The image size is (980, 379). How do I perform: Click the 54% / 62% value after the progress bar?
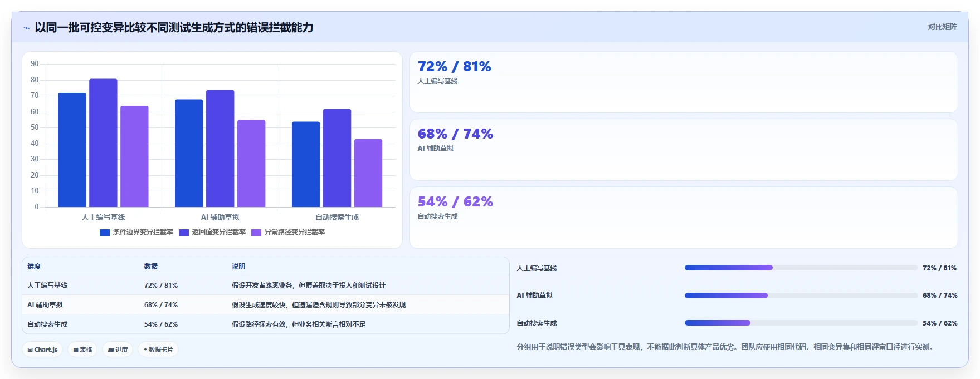pos(940,323)
